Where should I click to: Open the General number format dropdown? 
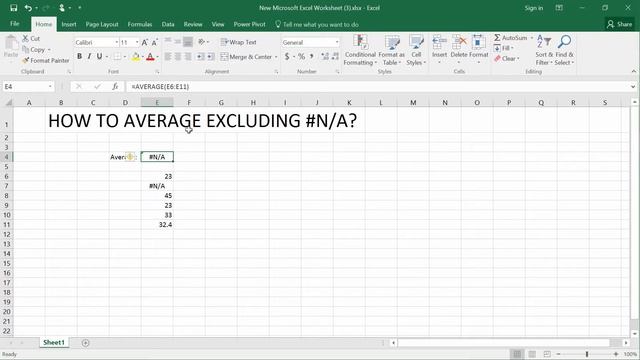[x=337, y=42]
